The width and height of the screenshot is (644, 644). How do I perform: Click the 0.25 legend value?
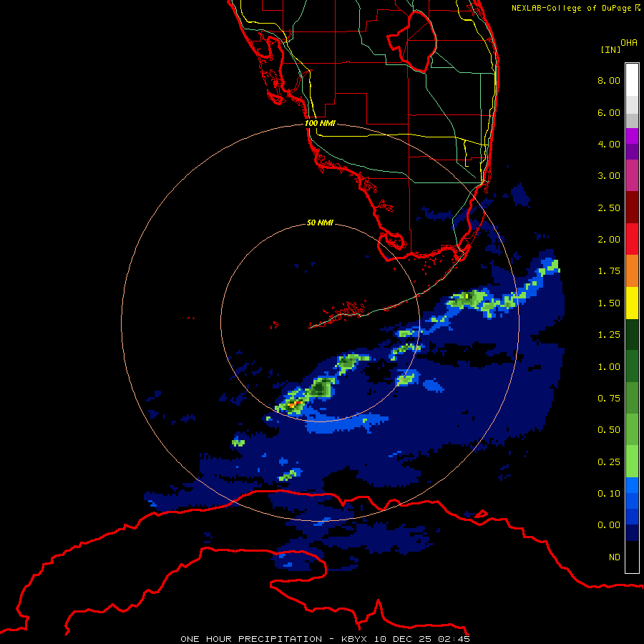pos(609,462)
